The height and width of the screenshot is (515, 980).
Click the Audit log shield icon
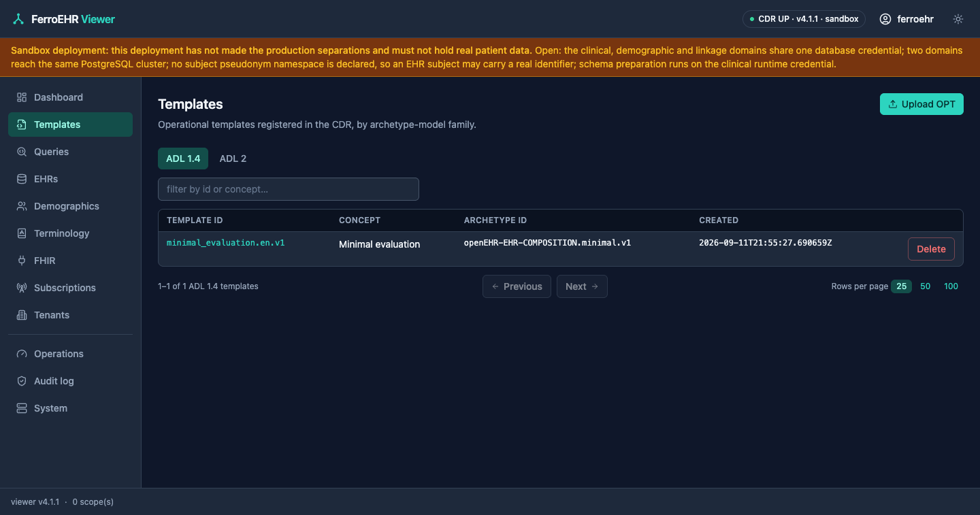coord(22,381)
